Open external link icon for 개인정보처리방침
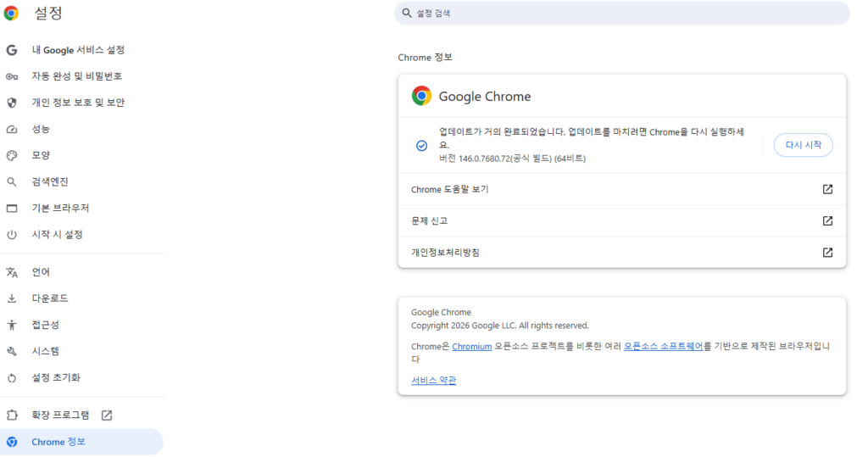This screenshot has height=457, width=868. pyautogui.click(x=827, y=253)
